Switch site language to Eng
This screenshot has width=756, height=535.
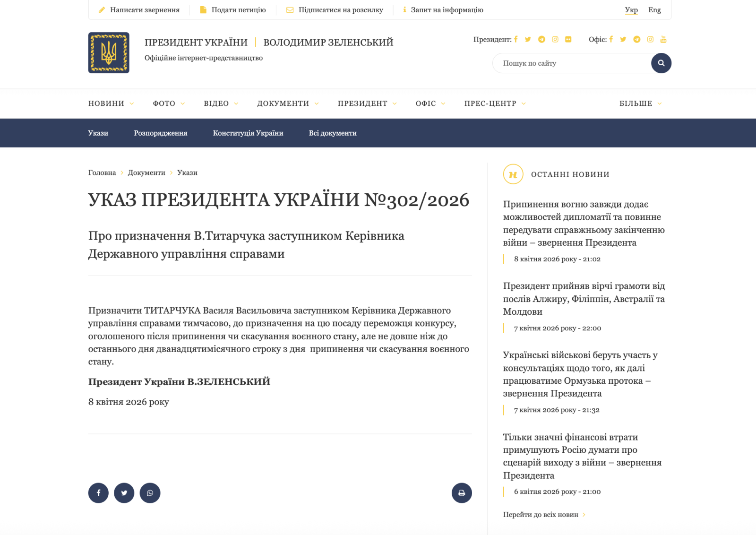pos(654,10)
